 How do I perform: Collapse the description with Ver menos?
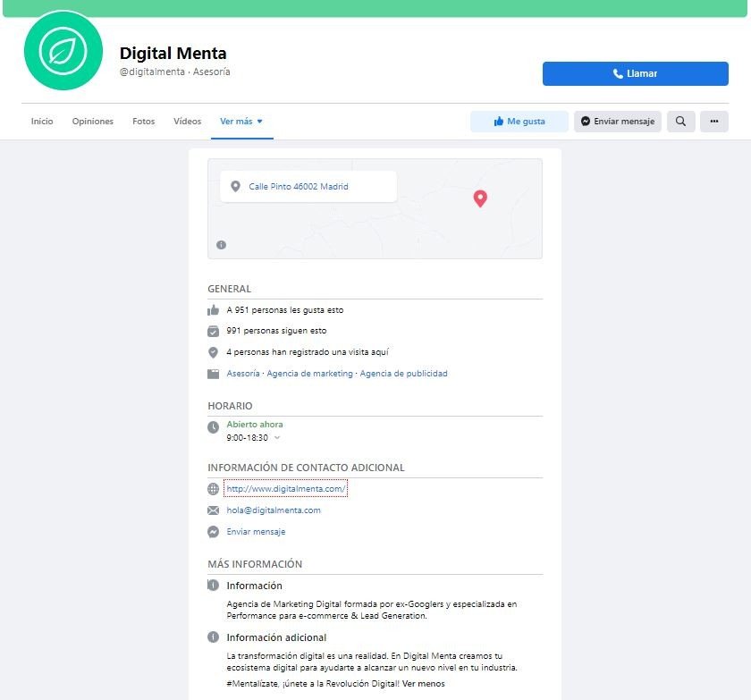click(x=424, y=684)
